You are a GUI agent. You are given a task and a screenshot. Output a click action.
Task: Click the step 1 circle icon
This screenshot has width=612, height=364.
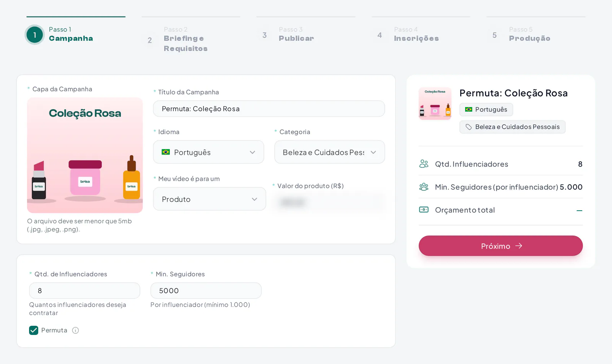click(35, 35)
